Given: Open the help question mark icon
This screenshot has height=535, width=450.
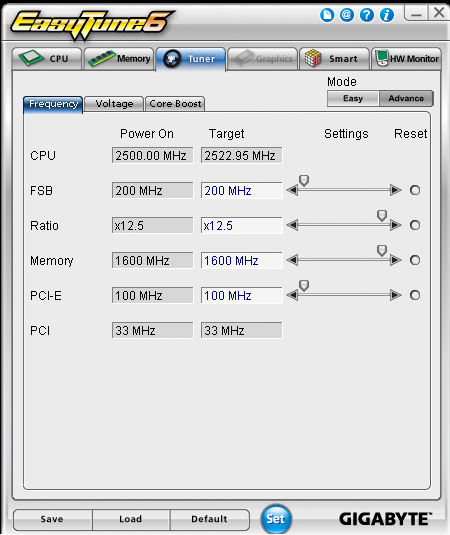Looking at the screenshot, I should pos(367,15).
